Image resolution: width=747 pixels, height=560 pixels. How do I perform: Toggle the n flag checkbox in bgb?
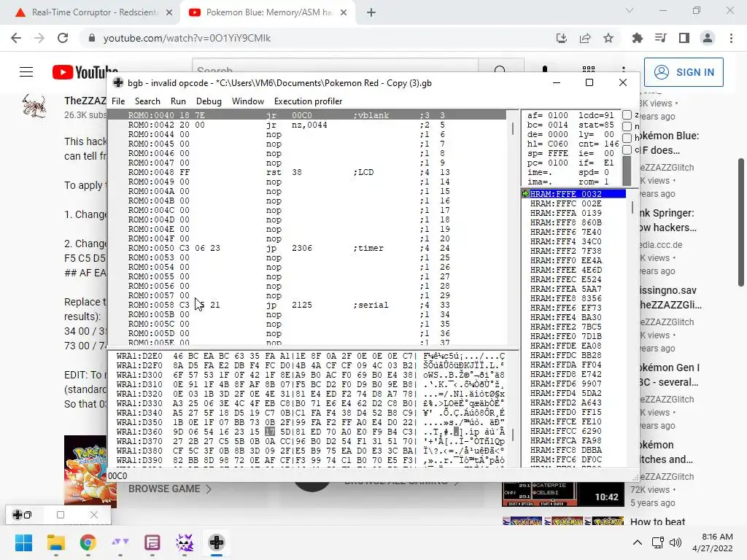pyautogui.click(x=627, y=126)
